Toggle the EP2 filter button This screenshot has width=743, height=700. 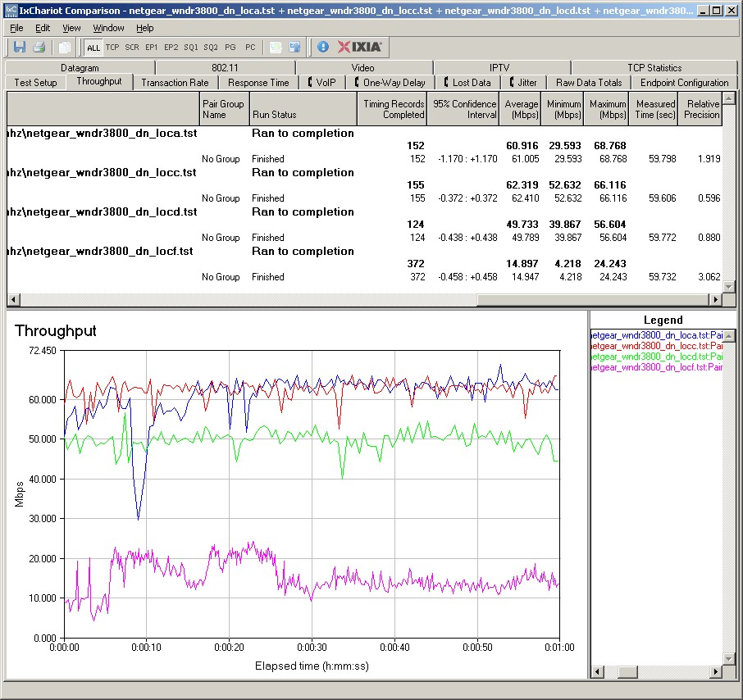point(171,48)
